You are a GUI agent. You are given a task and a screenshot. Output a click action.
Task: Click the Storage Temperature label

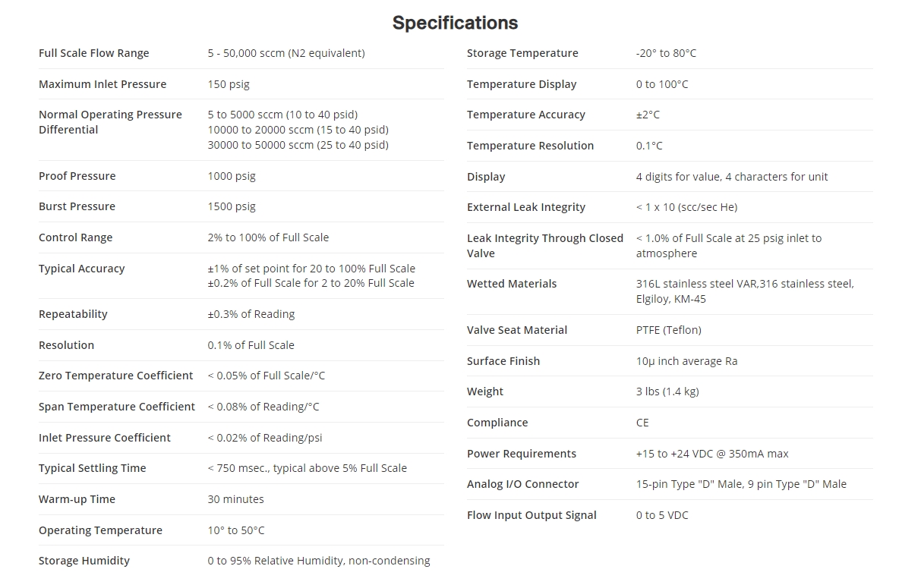click(522, 53)
